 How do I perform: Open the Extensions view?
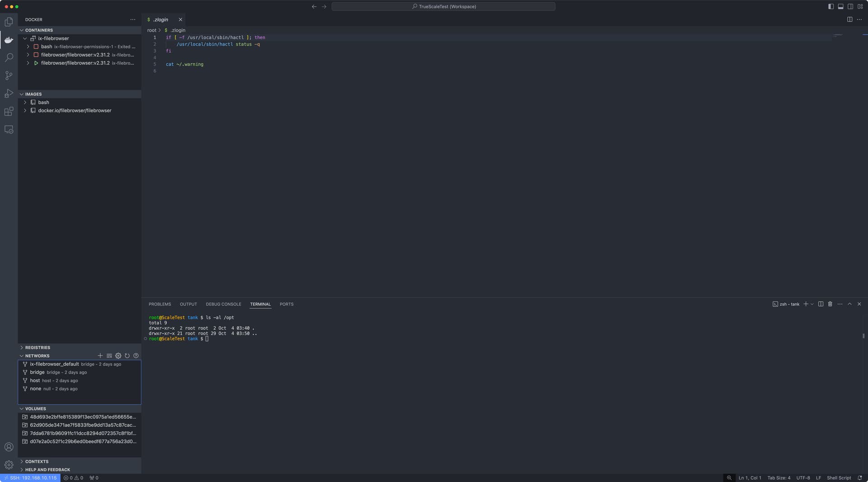point(9,112)
